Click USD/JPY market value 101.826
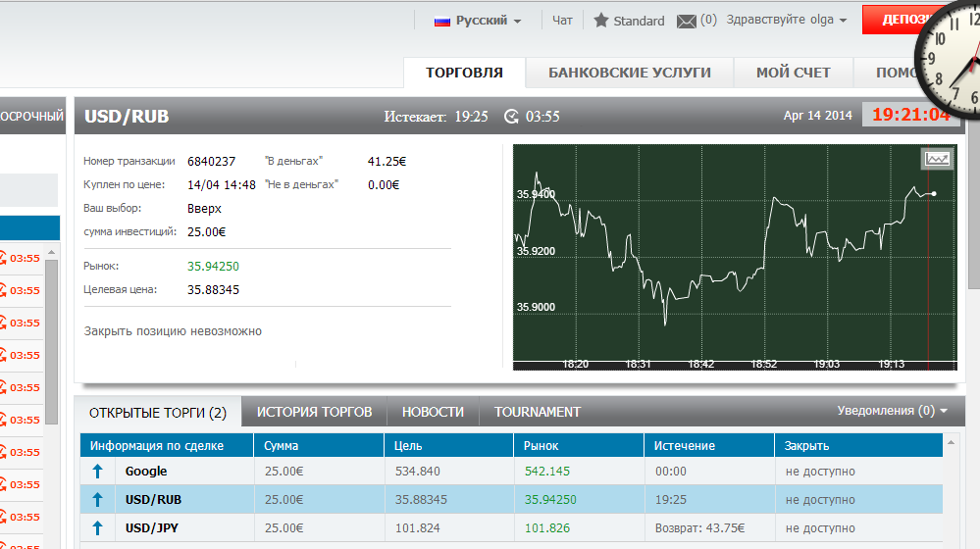This screenshot has height=549, width=980. [546, 528]
